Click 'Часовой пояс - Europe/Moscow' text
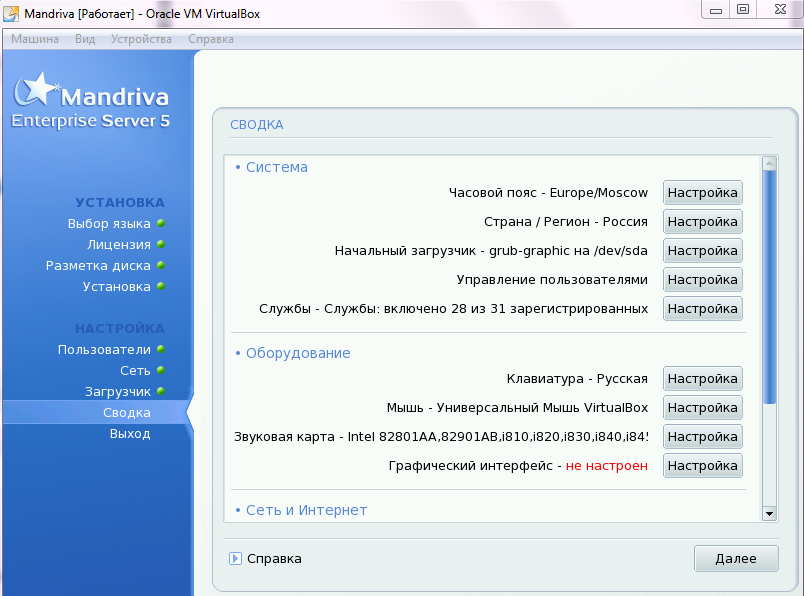The image size is (804, 596). point(548,193)
